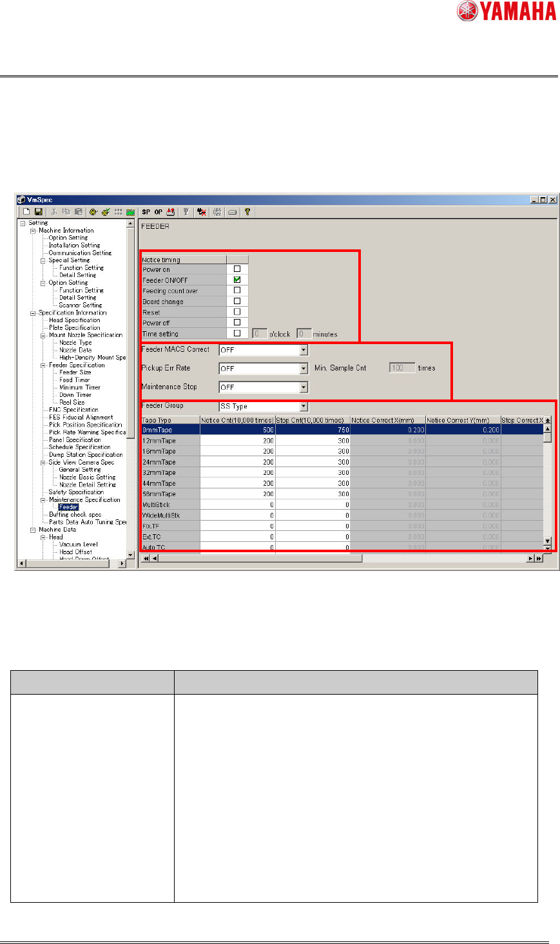Click the table vertical scroll down arrow
The width and height of the screenshot is (560, 944).
(x=548, y=541)
